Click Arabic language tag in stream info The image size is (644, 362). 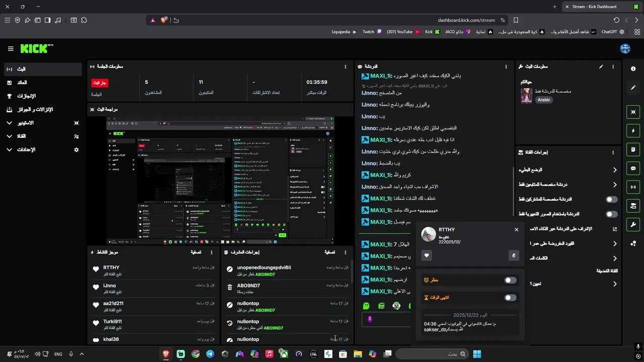[544, 100]
